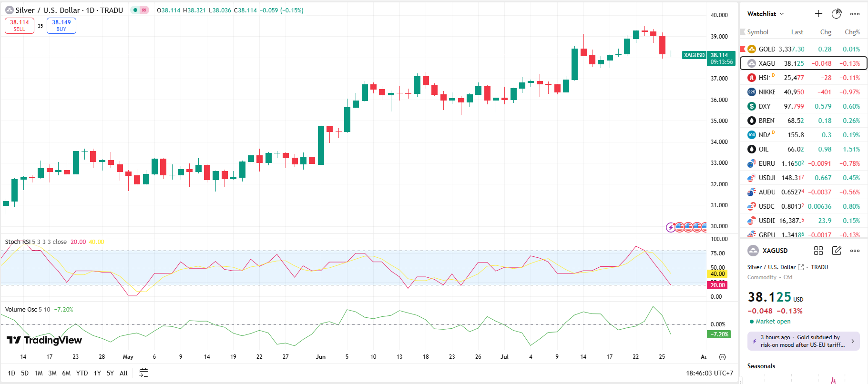Switch to the YTD time range
The height and width of the screenshot is (384, 868).
click(82, 373)
